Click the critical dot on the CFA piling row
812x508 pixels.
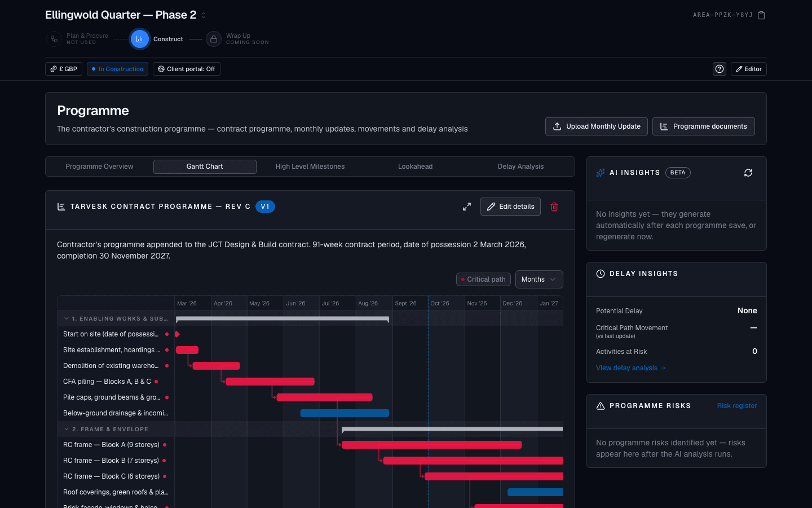coord(156,382)
